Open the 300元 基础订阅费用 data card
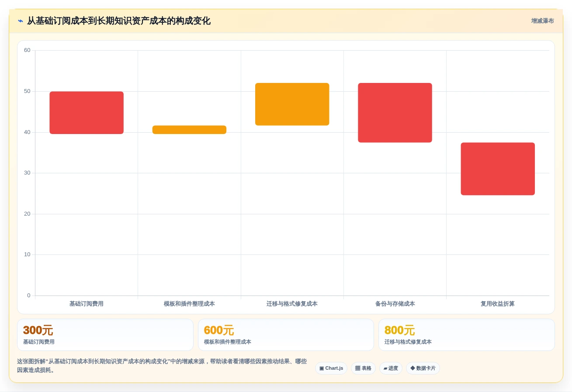This screenshot has height=392, width=572. click(105, 335)
